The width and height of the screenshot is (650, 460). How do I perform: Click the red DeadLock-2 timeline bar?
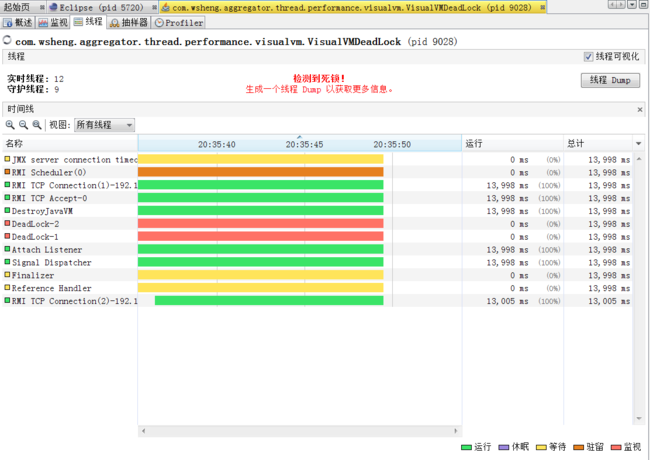pos(261,224)
